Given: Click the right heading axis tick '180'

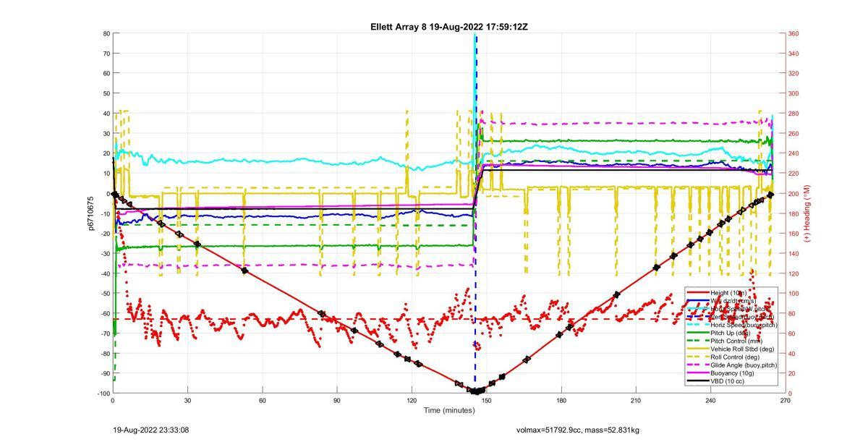Looking at the screenshot, I should pos(793,213).
